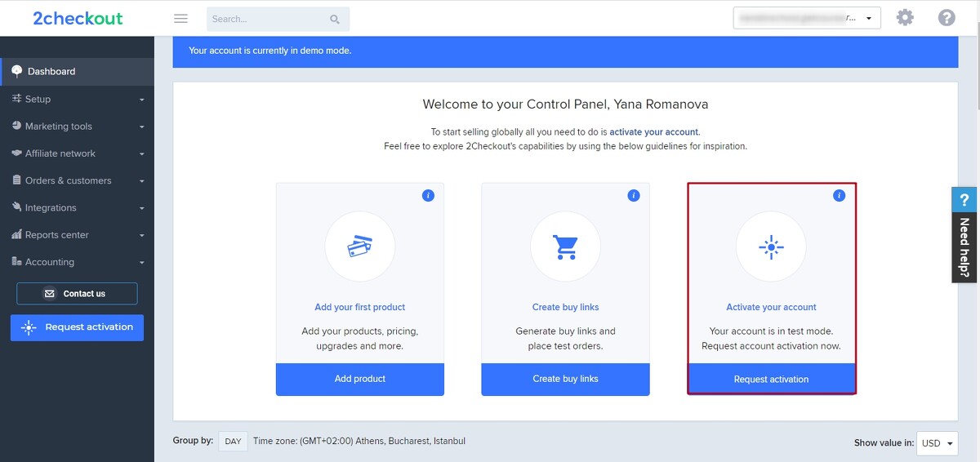Open the USD currency dropdown
The height and width of the screenshot is (462, 980).
point(938,443)
